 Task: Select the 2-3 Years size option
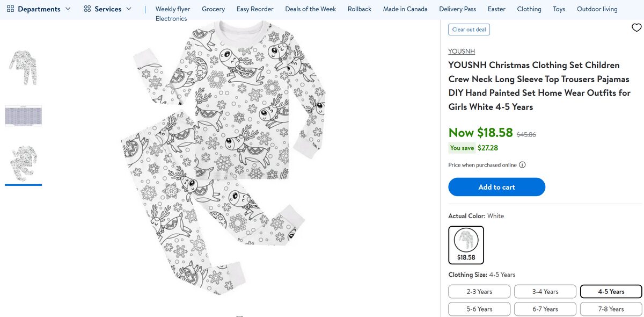pos(479,291)
